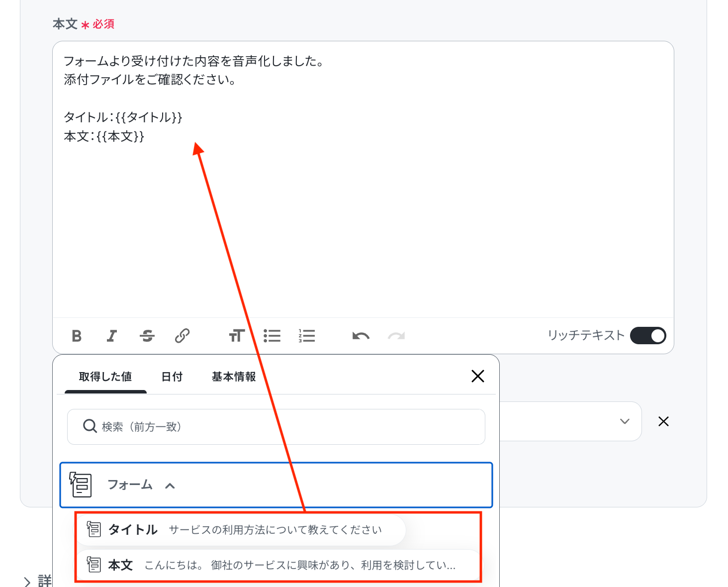Click the redo arrow icon
Image resolution: width=728 pixels, height=587 pixels.
coord(396,336)
